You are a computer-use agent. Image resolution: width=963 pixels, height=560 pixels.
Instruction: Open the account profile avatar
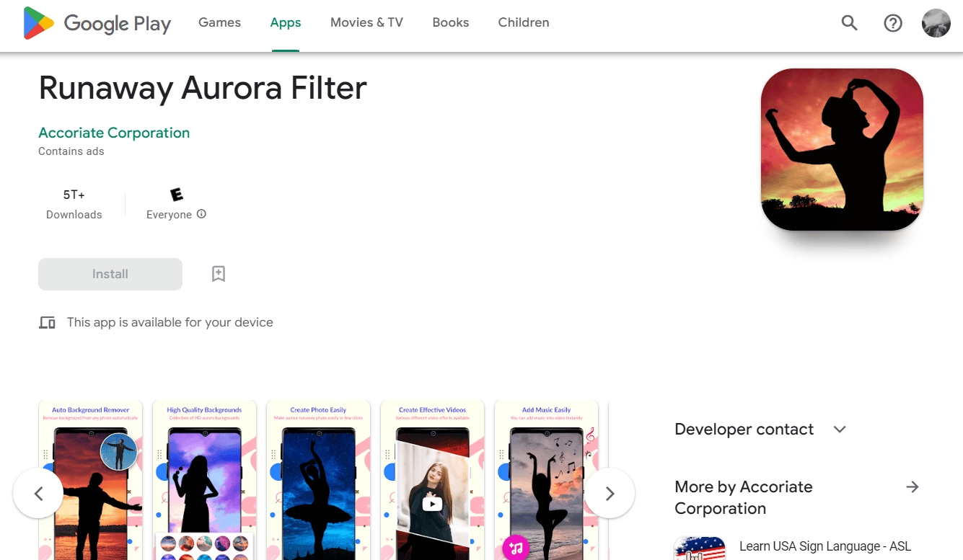coord(936,23)
